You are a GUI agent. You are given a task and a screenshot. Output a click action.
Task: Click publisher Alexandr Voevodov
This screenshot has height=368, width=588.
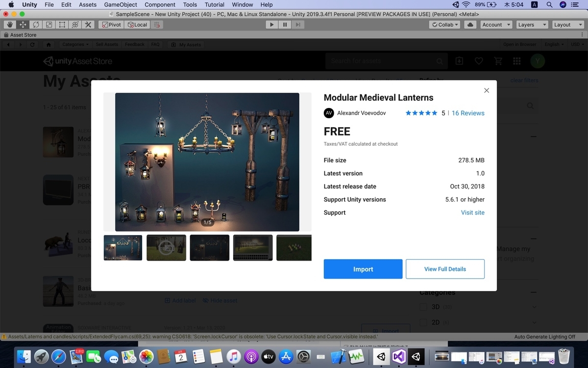pyautogui.click(x=361, y=113)
